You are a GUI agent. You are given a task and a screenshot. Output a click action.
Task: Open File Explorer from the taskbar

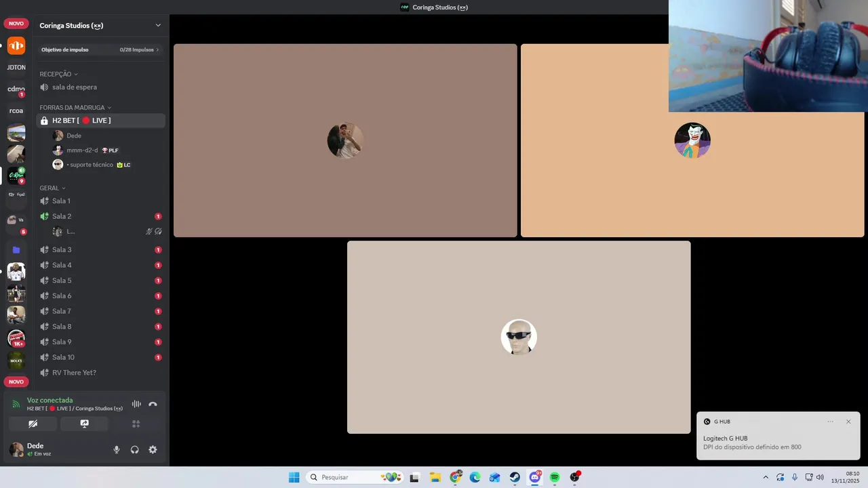coord(435,477)
